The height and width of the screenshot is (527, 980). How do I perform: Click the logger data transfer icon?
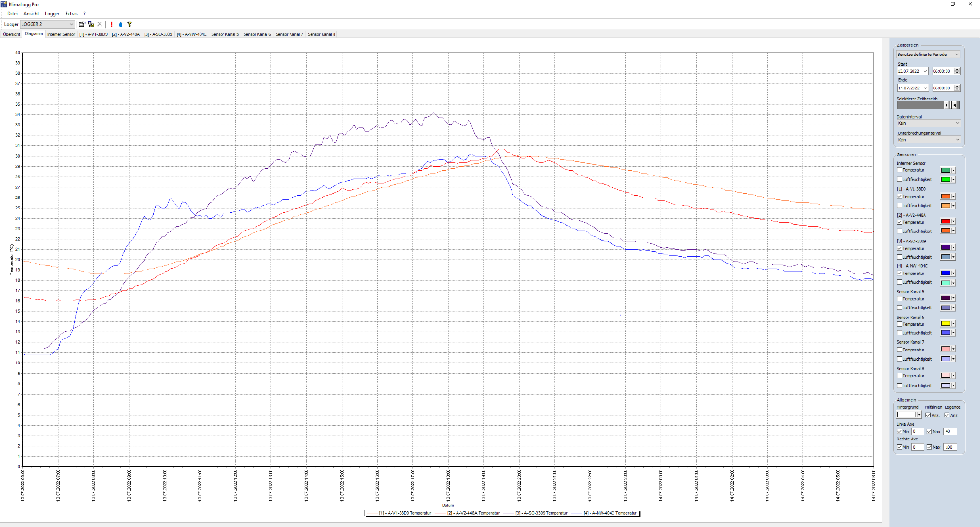tap(91, 24)
